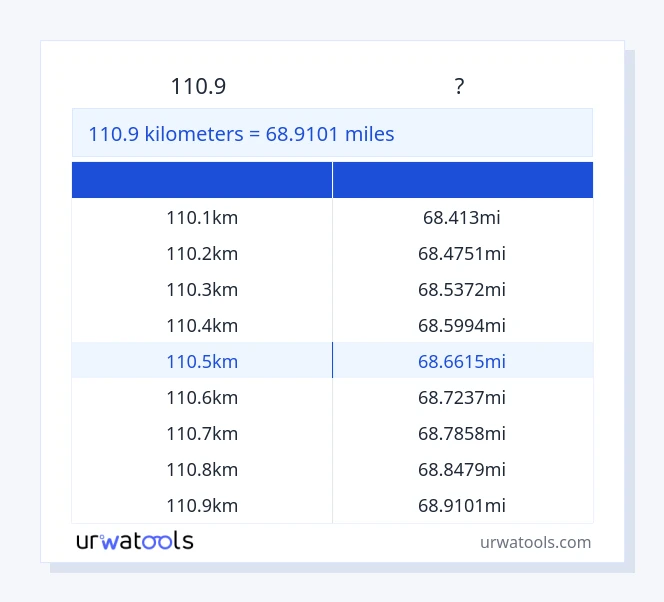Click the highlighted 110.5km link
Viewport: 664px width, 602px height.
[202, 361]
